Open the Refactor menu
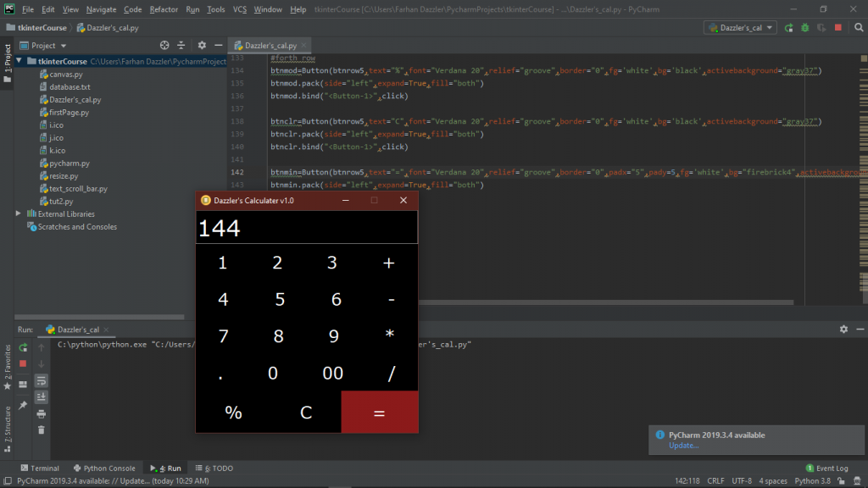The image size is (868, 488). 164,9
